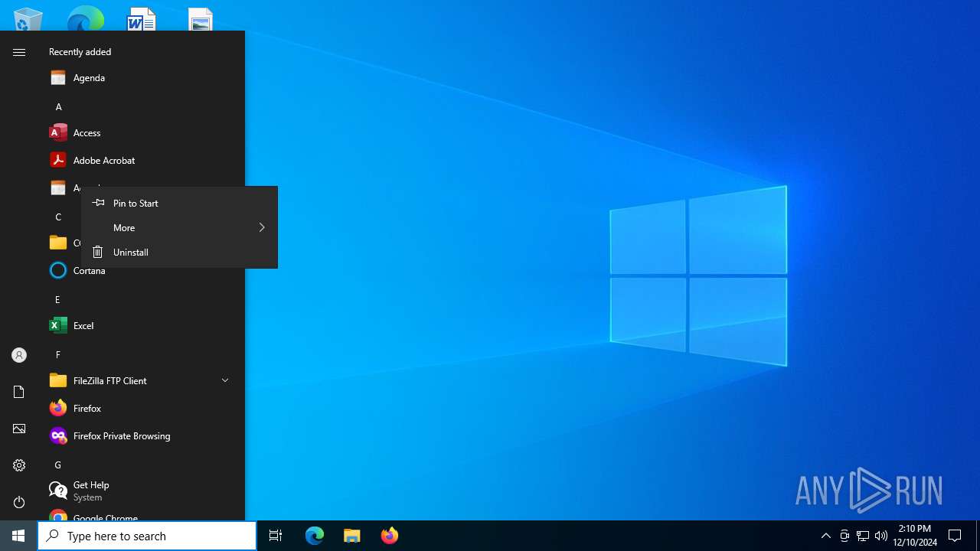Jump to letter E section header
This screenshot has width=980, height=551.
[x=57, y=299]
